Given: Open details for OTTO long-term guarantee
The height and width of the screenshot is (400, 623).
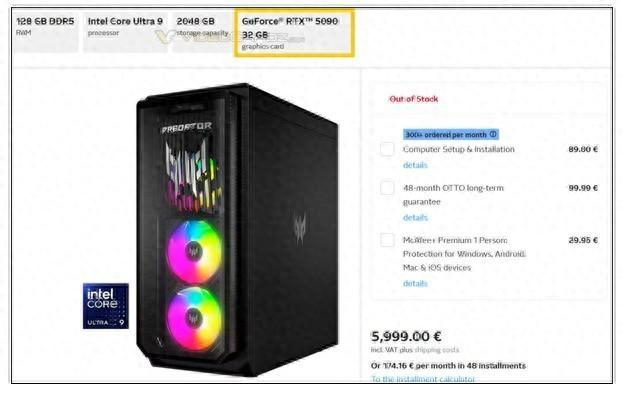Looking at the screenshot, I should coord(415,217).
